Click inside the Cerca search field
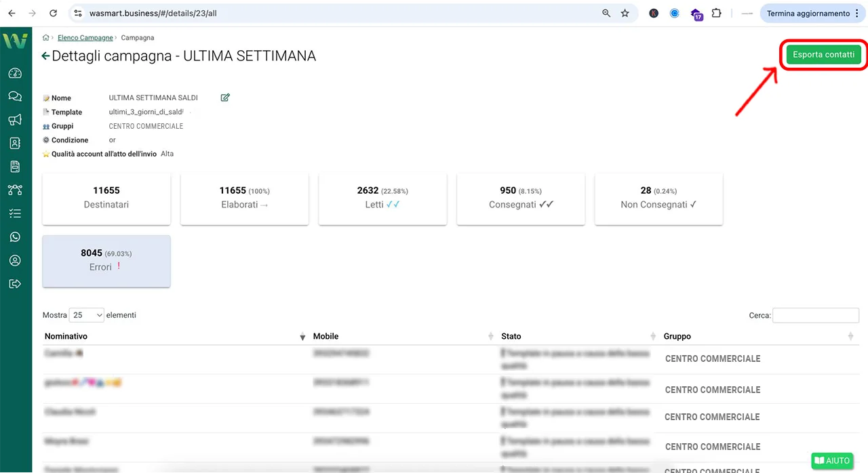 click(x=815, y=315)
